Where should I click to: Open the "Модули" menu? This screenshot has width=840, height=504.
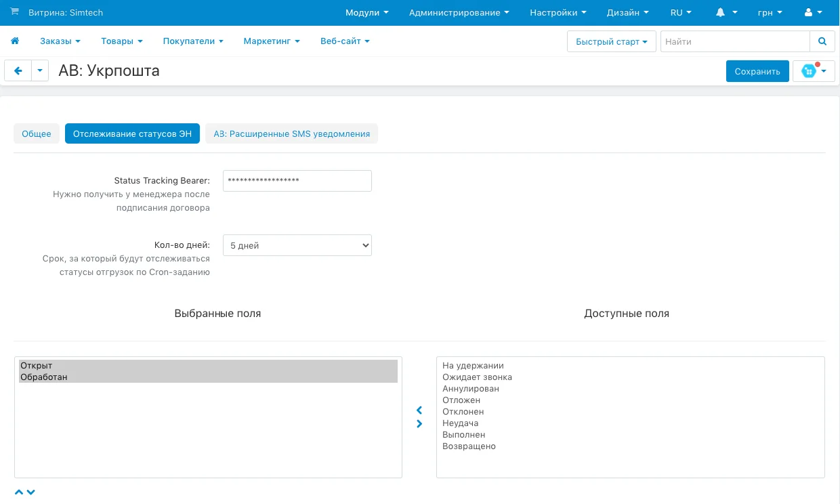(366, 13)
